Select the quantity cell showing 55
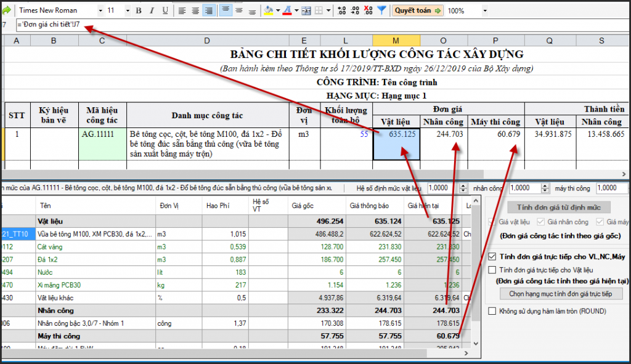 346,144
